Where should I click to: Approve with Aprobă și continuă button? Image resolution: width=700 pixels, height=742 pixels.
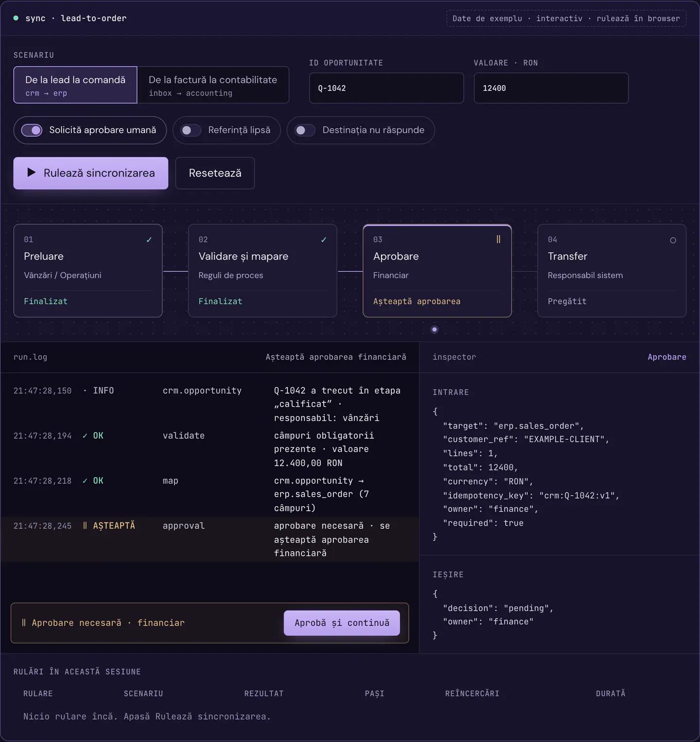point(342,623)
